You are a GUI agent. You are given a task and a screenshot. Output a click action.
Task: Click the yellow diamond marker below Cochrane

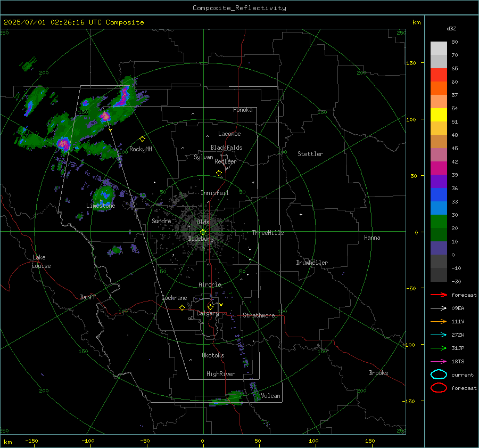tap(182, 307)
